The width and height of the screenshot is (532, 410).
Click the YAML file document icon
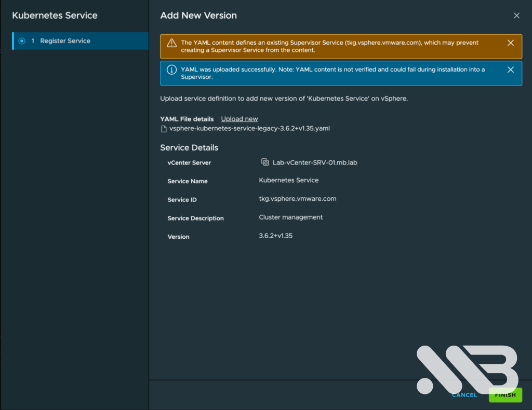click(164, 129)
